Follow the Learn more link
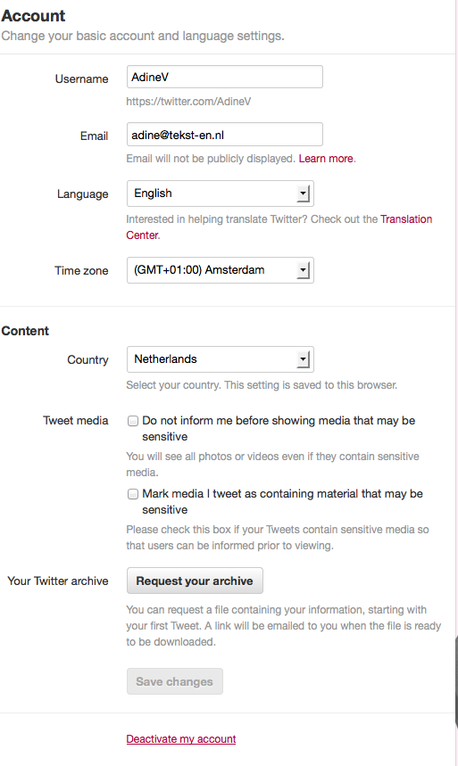Image resolution: width=458 pixels, height=766 pixels. tap(326, 158)
